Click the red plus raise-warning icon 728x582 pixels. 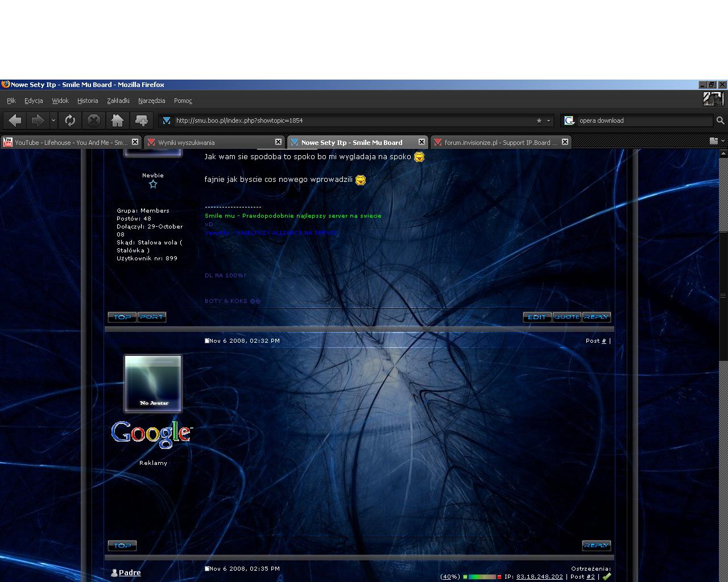point(499,577)
